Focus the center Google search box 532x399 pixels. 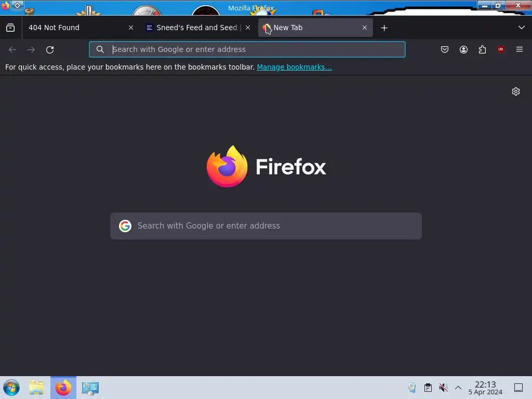(x=266, y=226)
